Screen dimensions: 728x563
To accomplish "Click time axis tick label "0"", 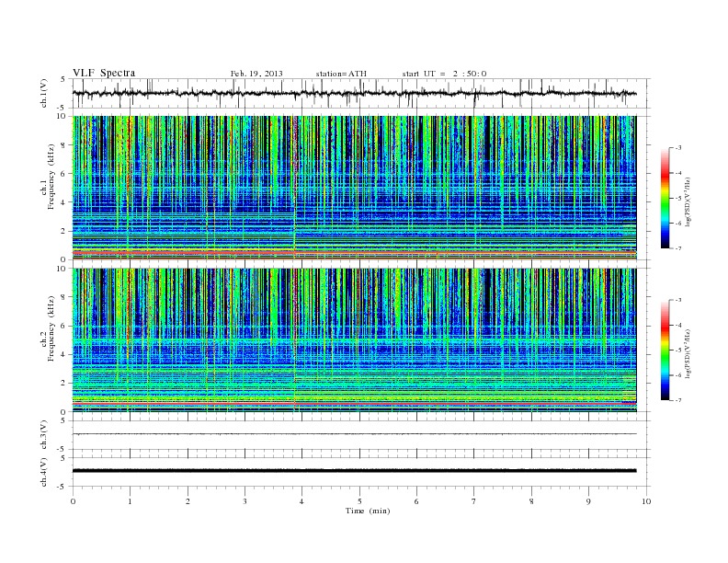I will pos(73,501).
